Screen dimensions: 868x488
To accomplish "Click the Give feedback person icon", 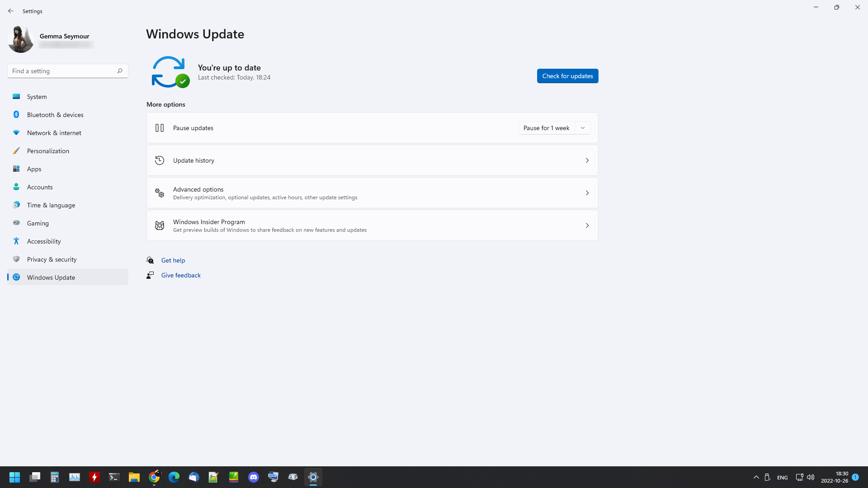I will click(150, 275).
